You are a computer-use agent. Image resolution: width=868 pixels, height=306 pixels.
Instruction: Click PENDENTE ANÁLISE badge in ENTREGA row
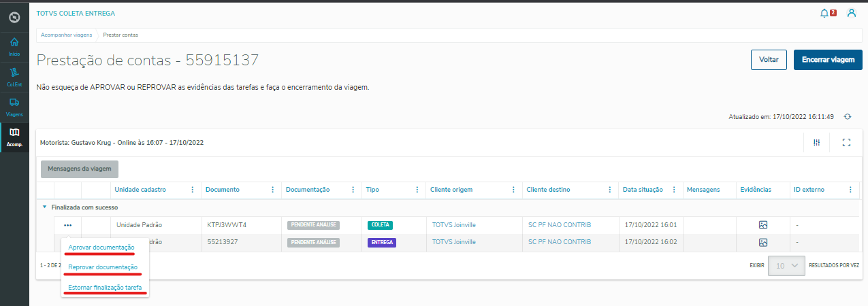tap(313, 242)
